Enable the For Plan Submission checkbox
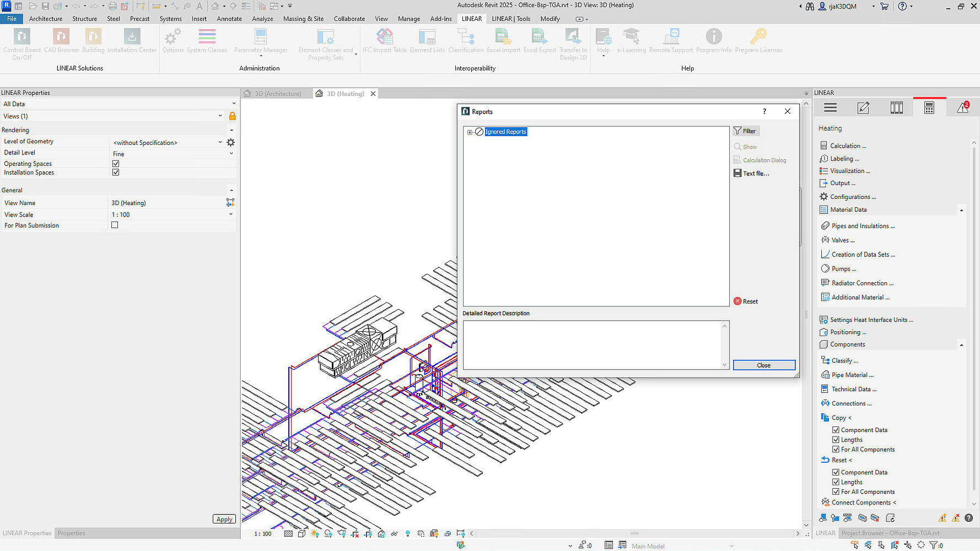980x551 pixels. [x=115, y=225]
